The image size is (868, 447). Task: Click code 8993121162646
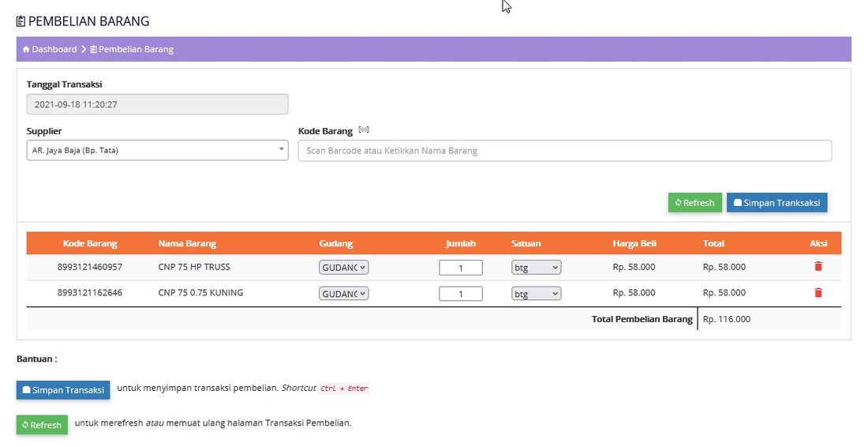[x=90, y=292]
